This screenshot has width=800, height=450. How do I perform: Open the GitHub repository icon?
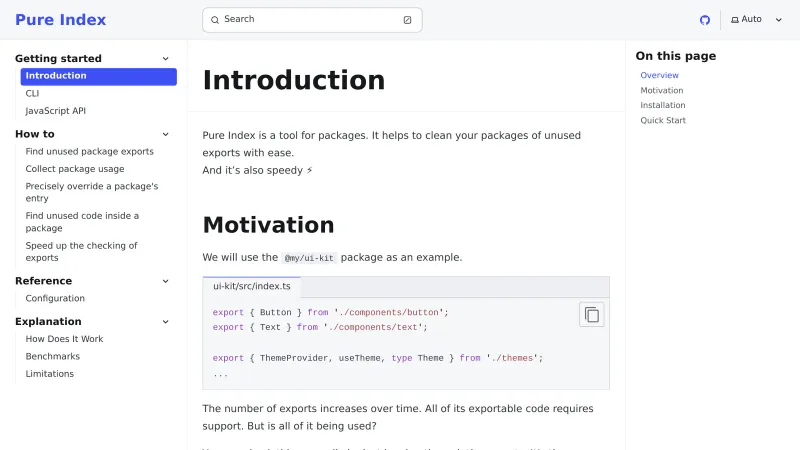point(705,20)
